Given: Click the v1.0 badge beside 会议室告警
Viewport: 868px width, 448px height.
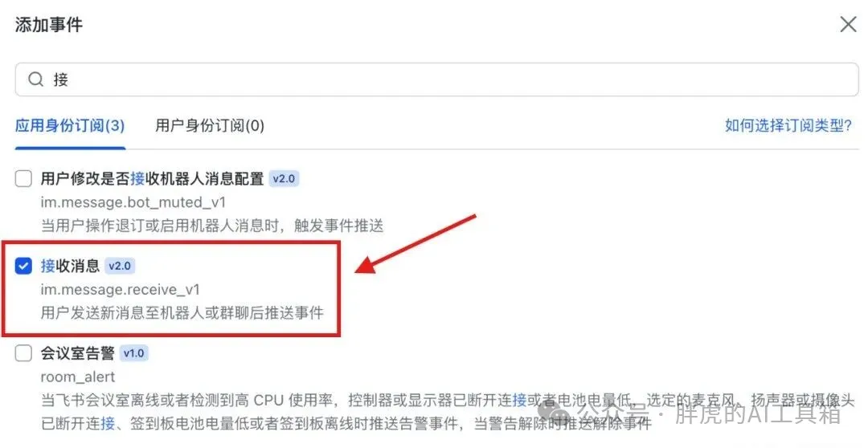Looking at the screenshot, I should [x=134, y=353].
